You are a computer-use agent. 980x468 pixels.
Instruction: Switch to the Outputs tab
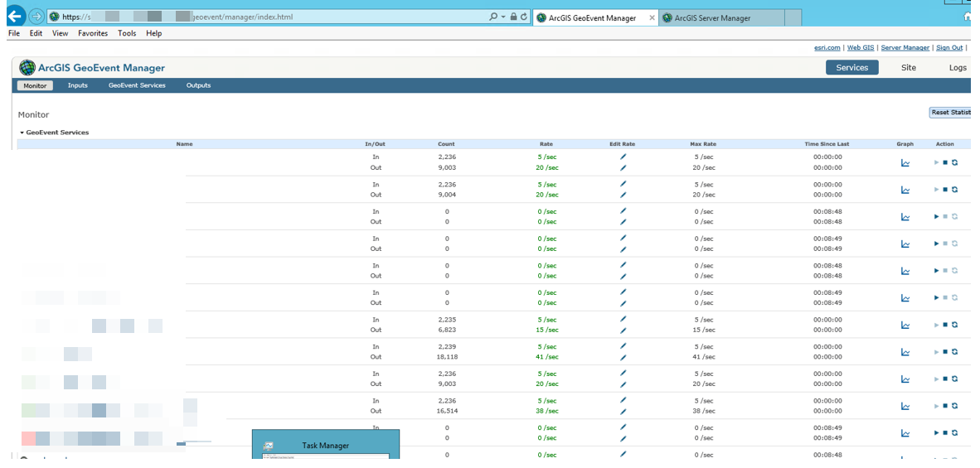[x=198, y=85]
